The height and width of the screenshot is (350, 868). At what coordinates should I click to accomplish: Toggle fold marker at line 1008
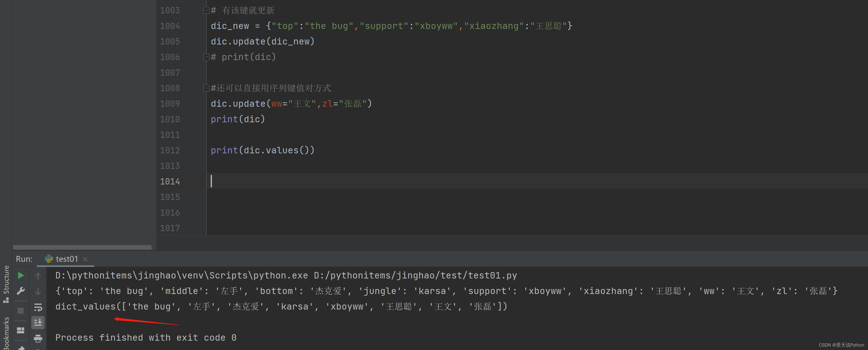pyautogui.click(x=206, y=88)
